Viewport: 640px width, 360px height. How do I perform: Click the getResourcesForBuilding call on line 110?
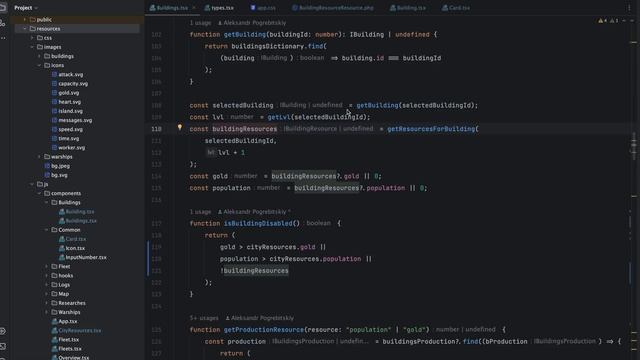pyautogui.click(x=431, y=129)
